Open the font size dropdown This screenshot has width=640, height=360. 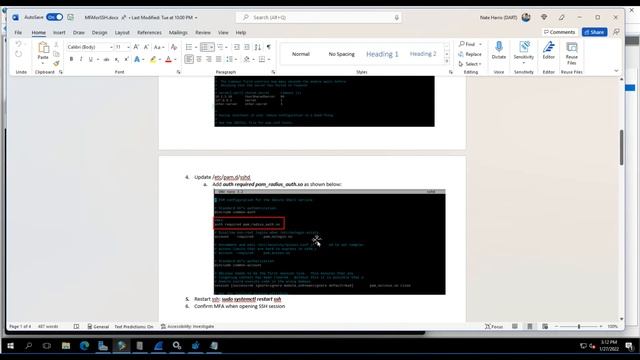tap(128, 47)
